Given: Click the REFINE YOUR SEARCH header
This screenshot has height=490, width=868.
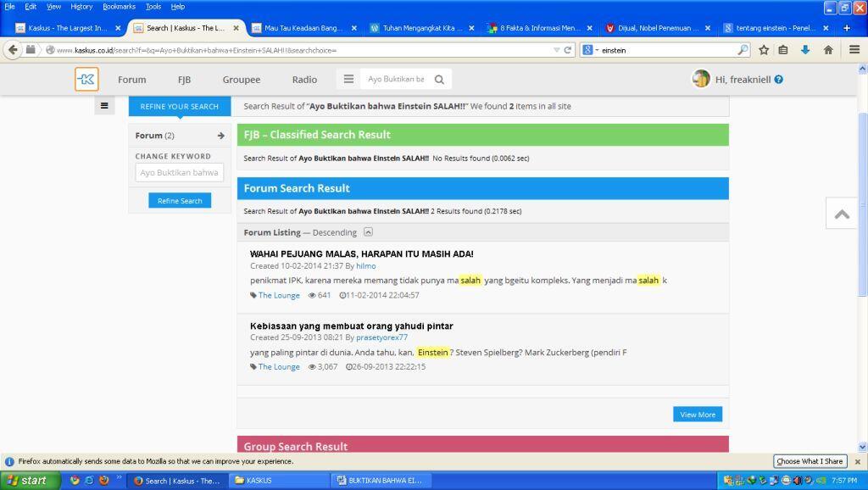Looking at the screenshot, I should (180, 106).
